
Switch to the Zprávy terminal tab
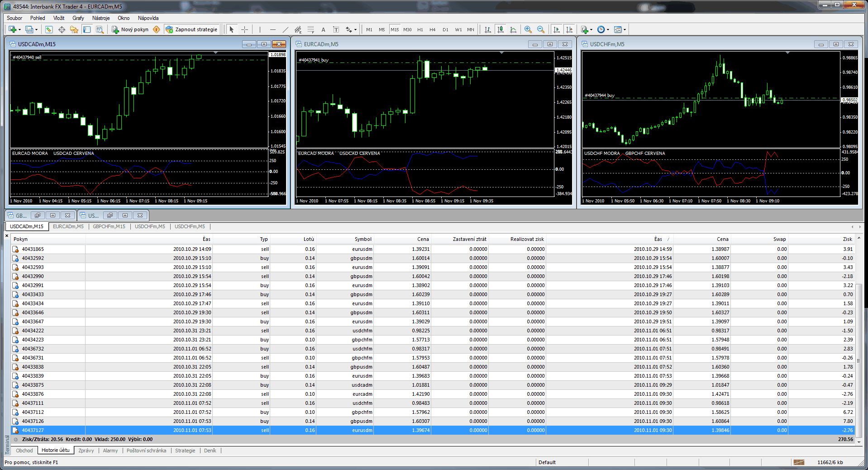[86, 451]
